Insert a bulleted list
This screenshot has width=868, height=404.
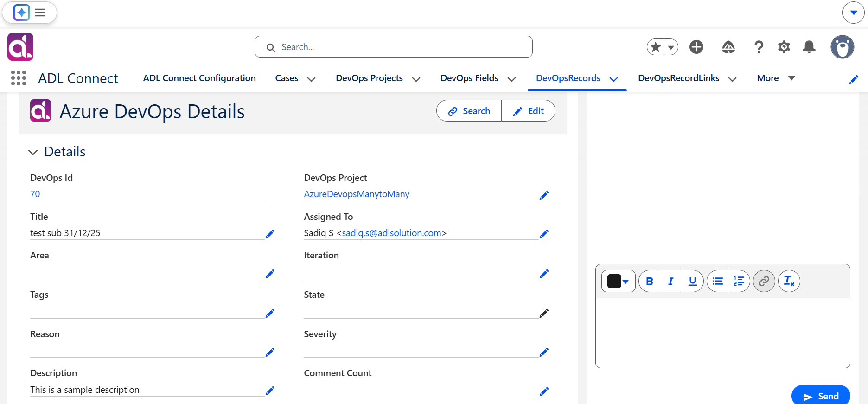point(718,281)
